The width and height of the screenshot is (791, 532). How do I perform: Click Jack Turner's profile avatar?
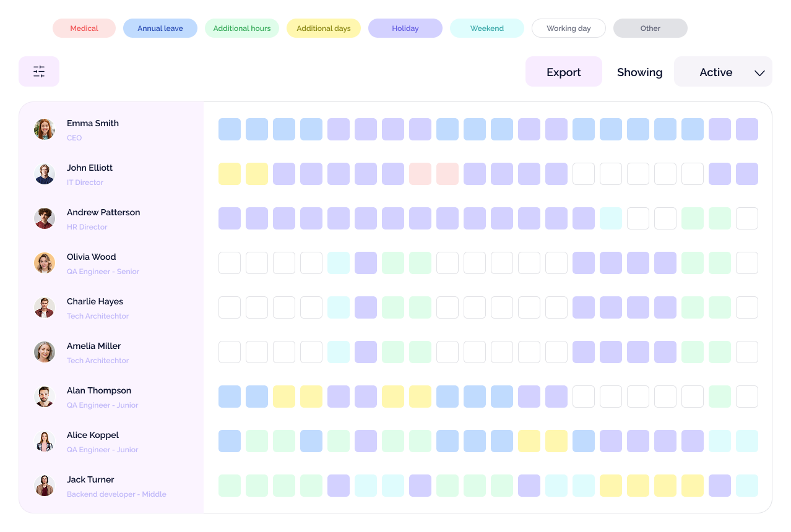point(45,486)
